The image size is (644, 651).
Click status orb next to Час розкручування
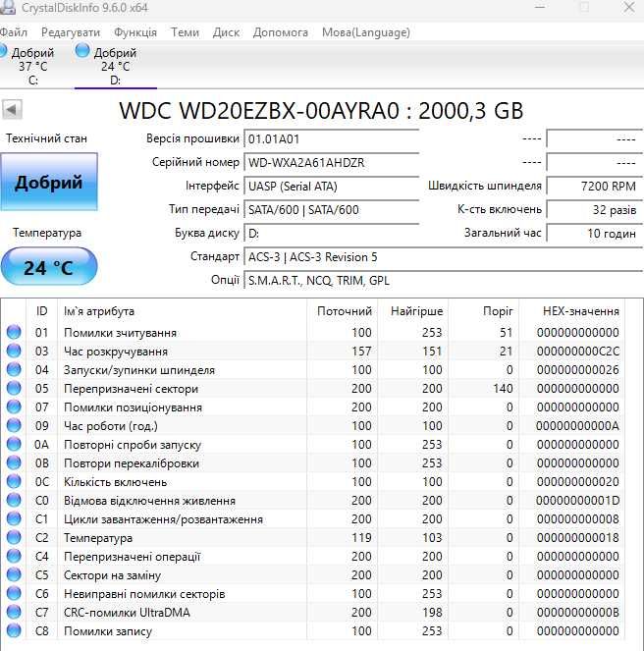click(14, 351)
